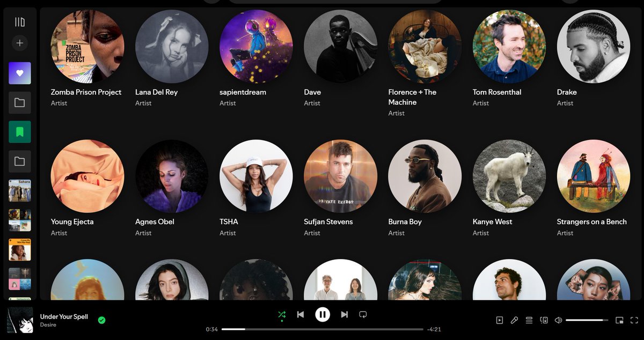Viewport: 644px width, 340px height.
Task: Toggle shuffle mode
Action: coord(282,315)
